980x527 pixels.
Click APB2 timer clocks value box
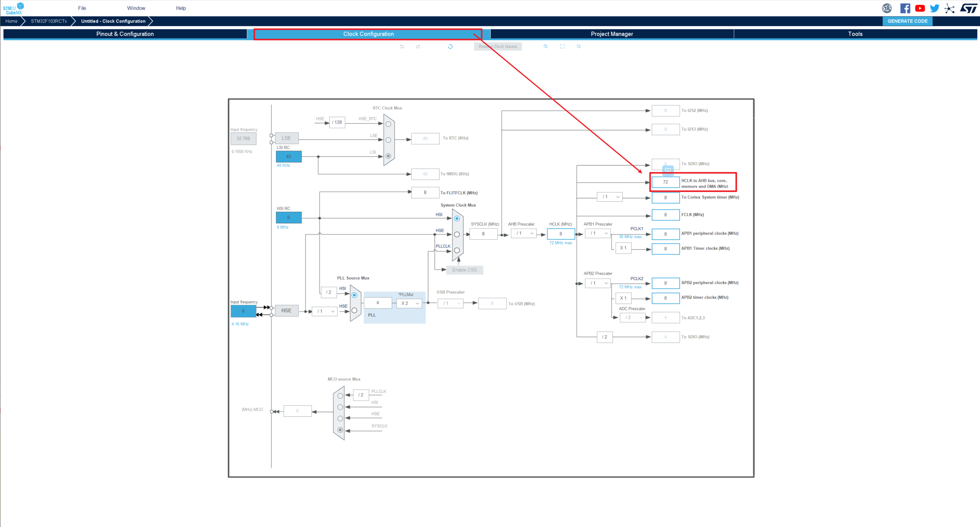[x=665, y=298]
